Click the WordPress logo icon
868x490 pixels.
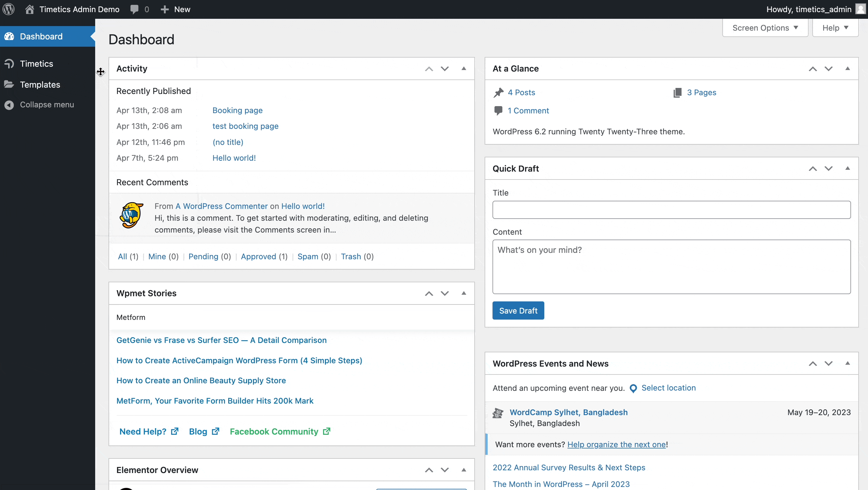click(x=9, y=9)
